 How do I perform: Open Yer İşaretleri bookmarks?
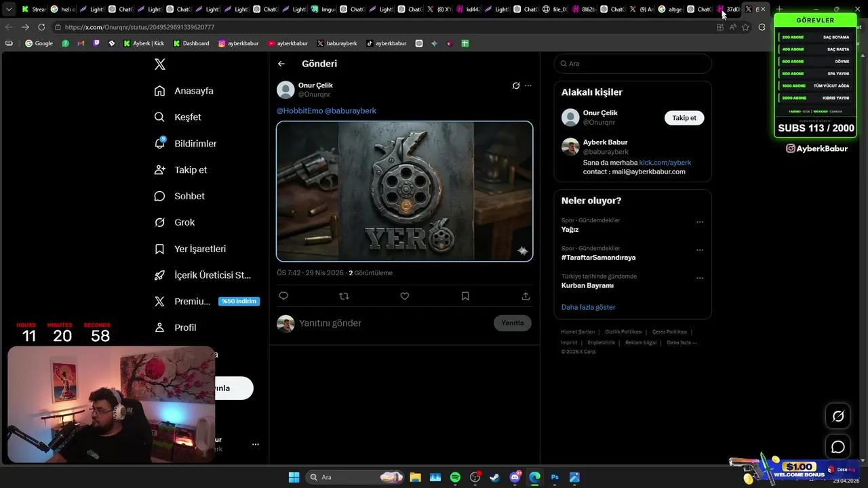[190, 249]
